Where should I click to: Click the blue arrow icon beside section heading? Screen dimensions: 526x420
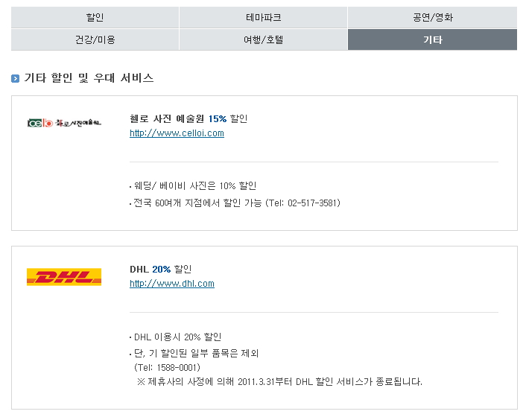[x=16, y=78]
